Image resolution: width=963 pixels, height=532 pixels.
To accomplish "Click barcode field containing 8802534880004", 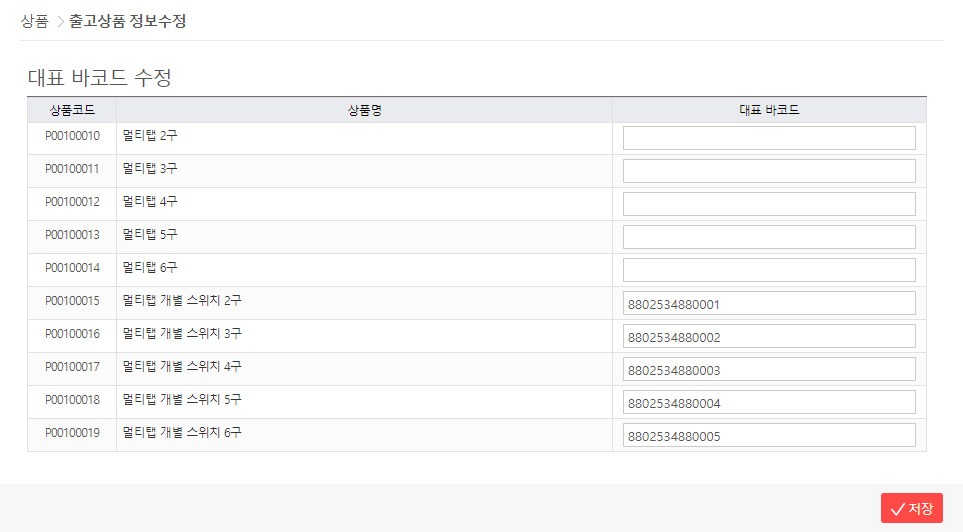I will click(768, 402).
